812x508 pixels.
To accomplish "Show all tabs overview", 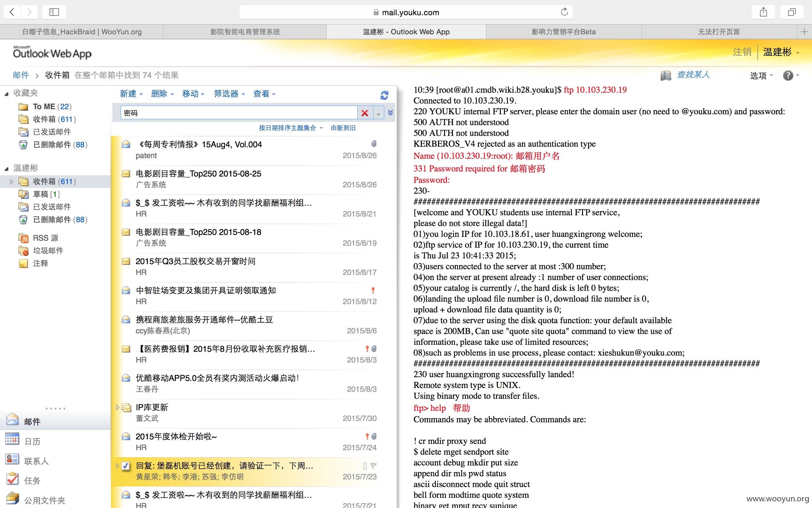I will click(792, 12).
